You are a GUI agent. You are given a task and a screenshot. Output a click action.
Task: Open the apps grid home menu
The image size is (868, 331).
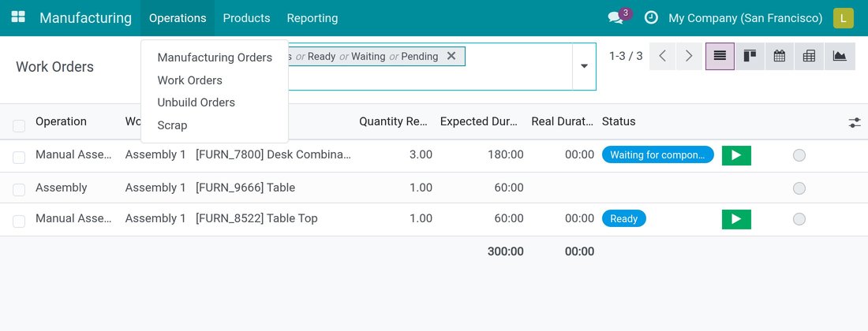click(x=18, y=17)
